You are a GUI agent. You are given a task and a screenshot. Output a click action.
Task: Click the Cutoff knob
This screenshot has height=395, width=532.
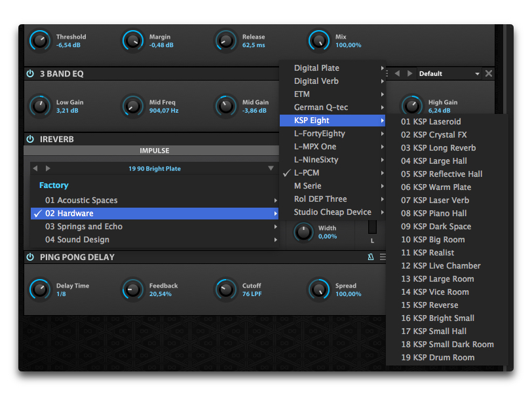pos(226,290)
